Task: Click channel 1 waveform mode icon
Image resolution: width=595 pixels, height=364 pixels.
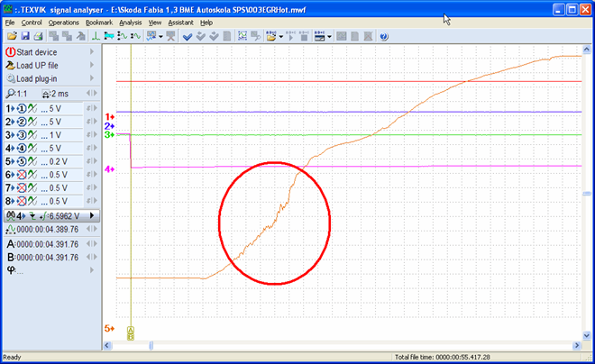Action: pyautogui.click(x=32, y=108)
